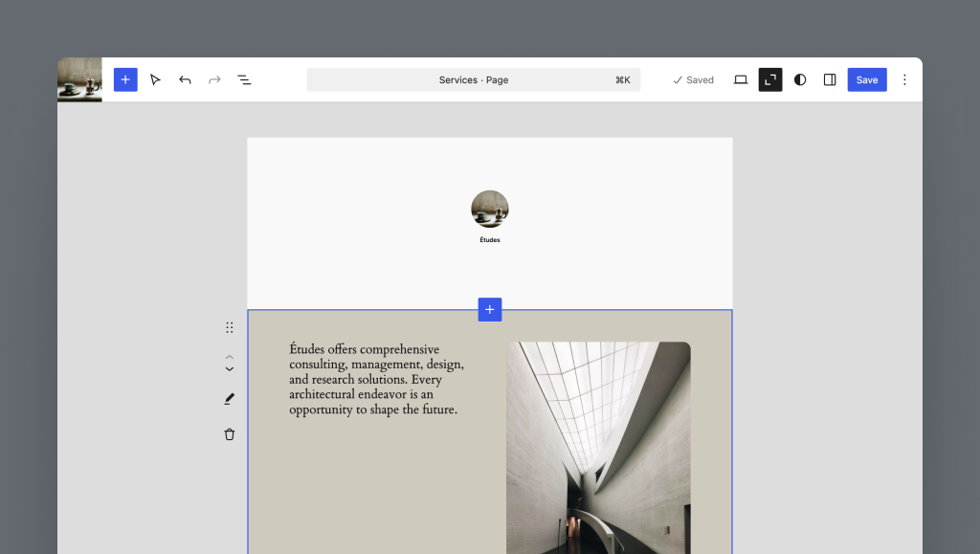
Task: Click the Saved status indicator
Action: click(693, 79)
